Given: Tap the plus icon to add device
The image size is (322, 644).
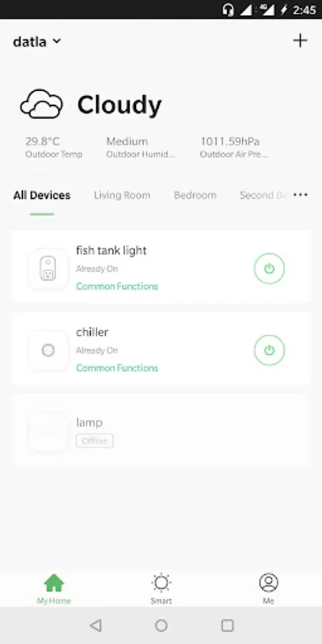Looking at the screenshot, I should pos(301,41).
